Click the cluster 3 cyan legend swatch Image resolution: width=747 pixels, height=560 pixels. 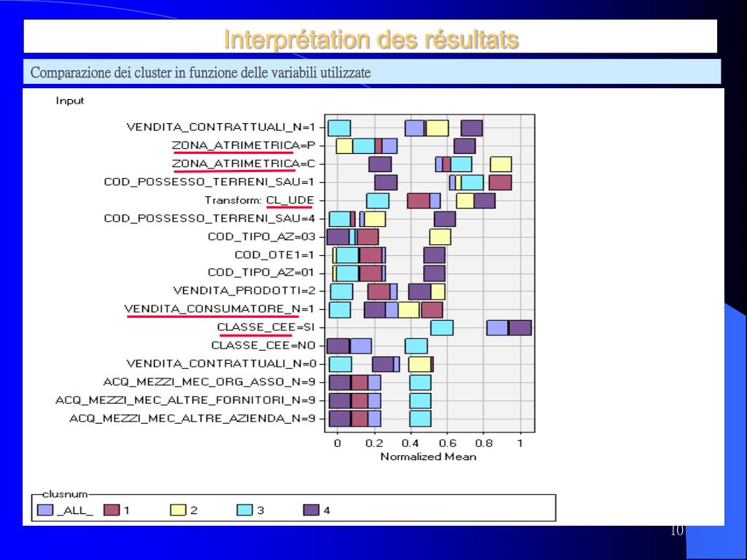coord(245,510)
